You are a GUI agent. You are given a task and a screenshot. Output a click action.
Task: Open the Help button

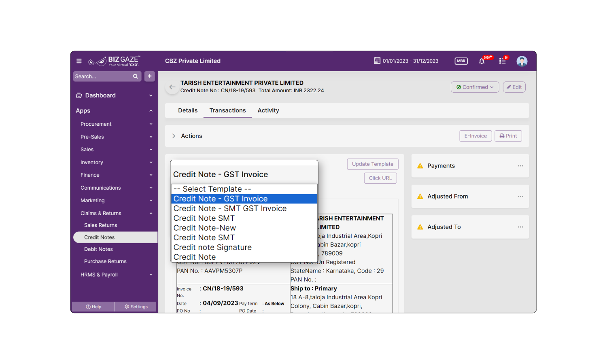(93, 307)
